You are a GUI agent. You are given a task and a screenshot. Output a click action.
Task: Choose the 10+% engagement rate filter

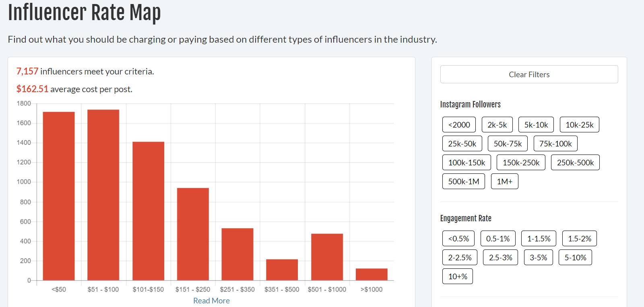[x=458, y=276]
